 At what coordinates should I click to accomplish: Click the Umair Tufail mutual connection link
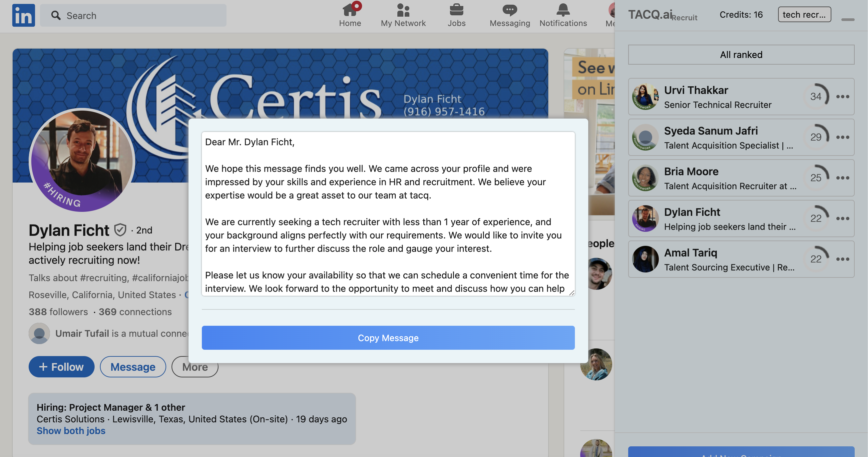pyautogui.click(x=122, y=333)
